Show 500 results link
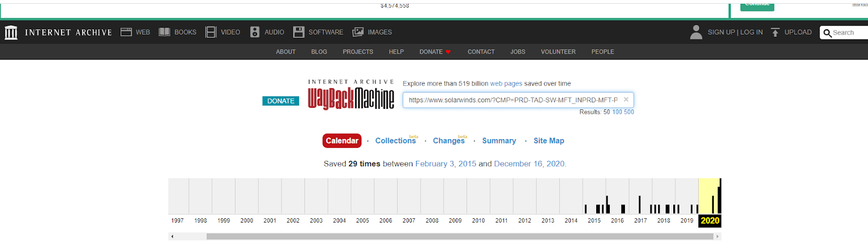The width and height of the screenshot is (868, 248). click(629, 112)
